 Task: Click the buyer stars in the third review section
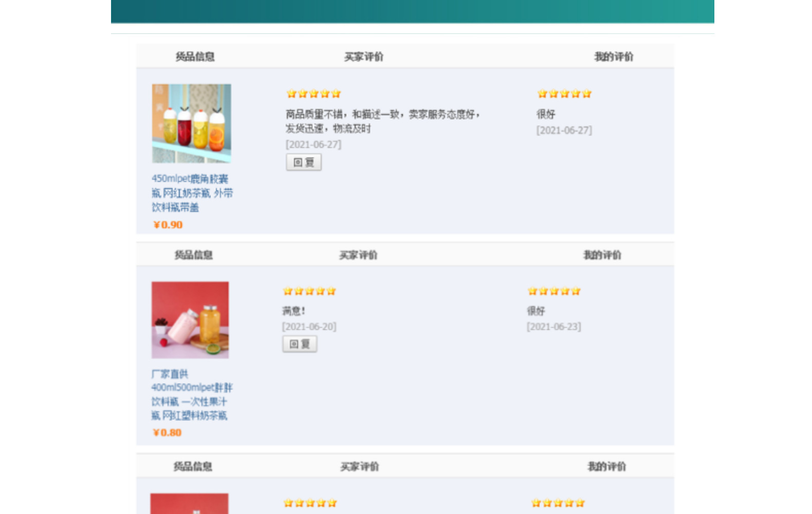tap(310, 503)
